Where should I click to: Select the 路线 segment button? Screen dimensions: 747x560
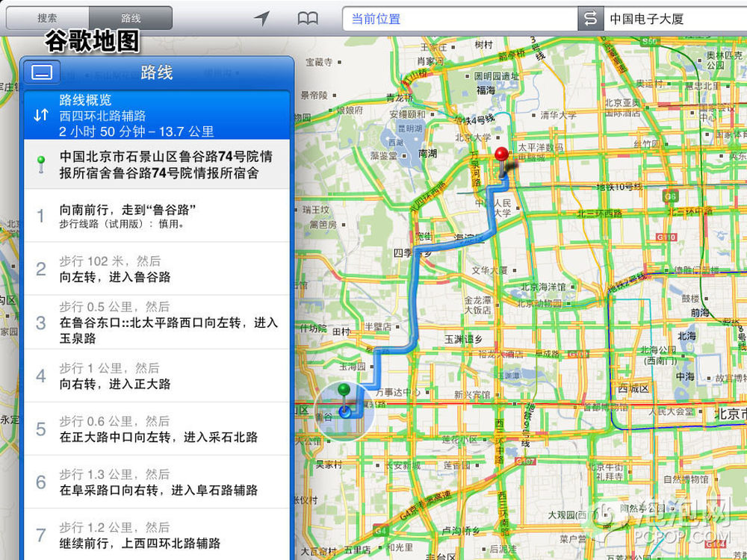(x=131, y=18)
